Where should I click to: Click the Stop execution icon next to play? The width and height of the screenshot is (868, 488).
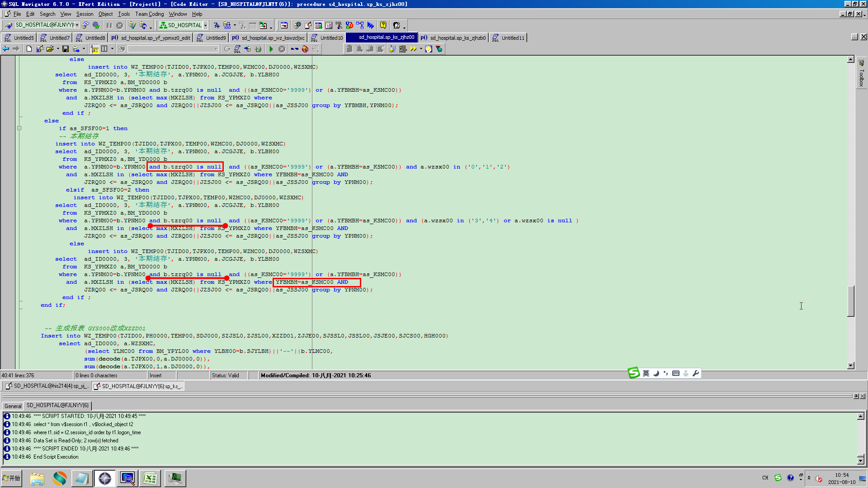[x=282, y=49]
